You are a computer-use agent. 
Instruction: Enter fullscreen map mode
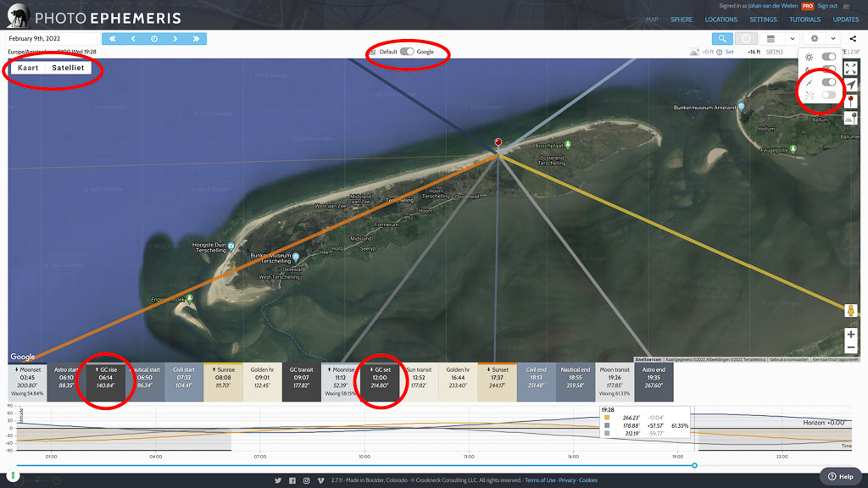(851, 68)
